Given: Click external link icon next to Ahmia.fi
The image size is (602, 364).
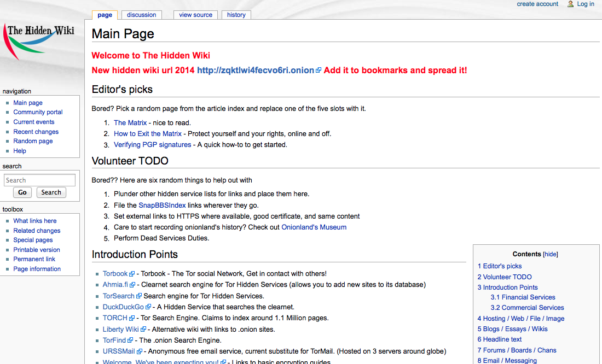Looking at the screenshot, I should pos(132,285).
